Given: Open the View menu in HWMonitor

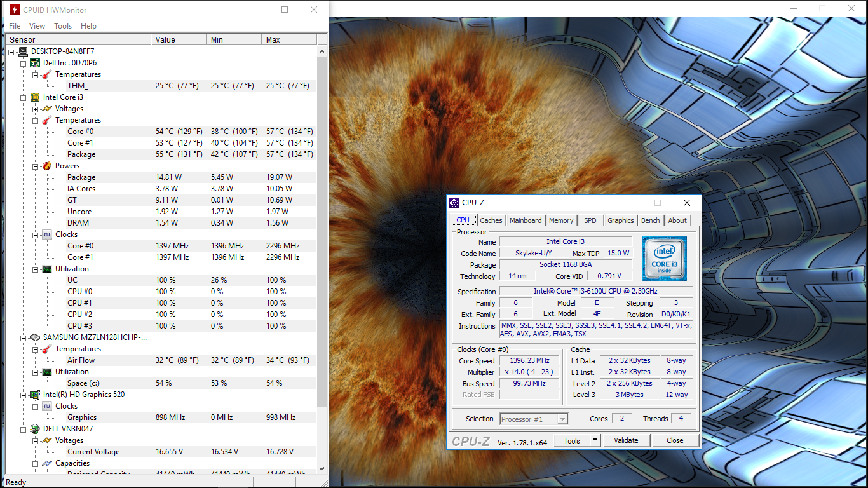Looking at the screenshot, I should tap(37, 26).
